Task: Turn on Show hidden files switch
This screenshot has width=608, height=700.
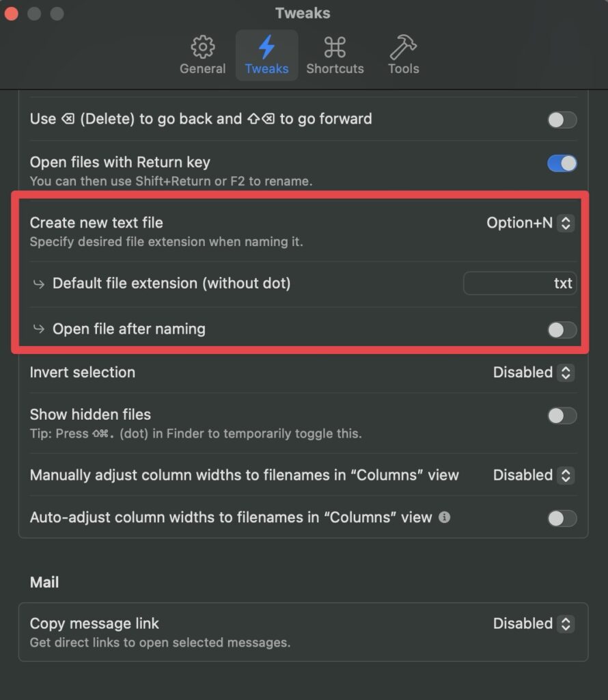Action: (562, 416)
